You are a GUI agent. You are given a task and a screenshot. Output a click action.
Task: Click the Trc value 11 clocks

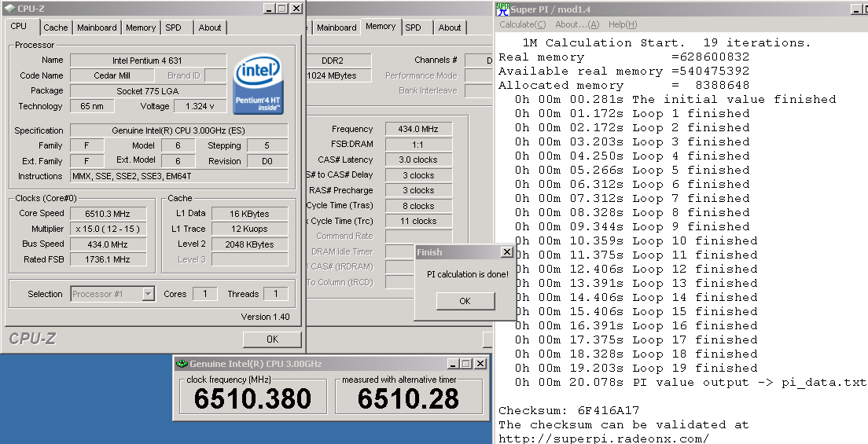tap(418, 222)
